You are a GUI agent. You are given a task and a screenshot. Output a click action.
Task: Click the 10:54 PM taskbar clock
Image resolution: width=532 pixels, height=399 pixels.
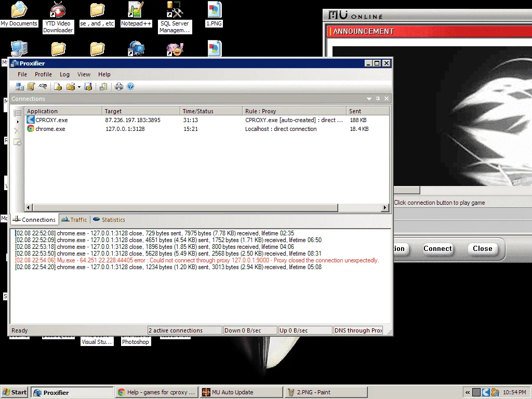click(x=514, y=393)
